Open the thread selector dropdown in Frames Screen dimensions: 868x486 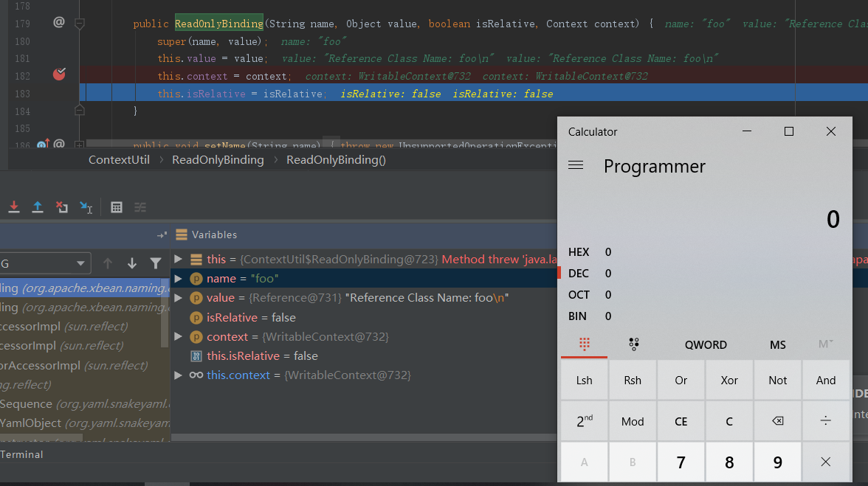80,263
